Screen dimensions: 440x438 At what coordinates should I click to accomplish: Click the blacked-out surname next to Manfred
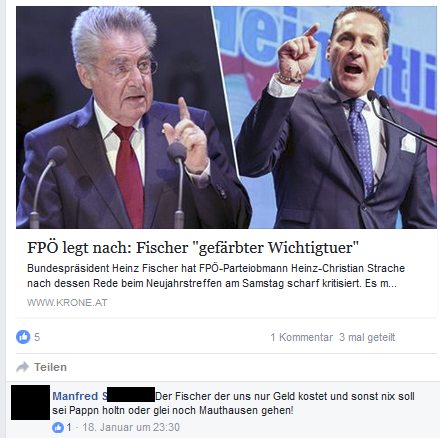(x=131, y=394)
